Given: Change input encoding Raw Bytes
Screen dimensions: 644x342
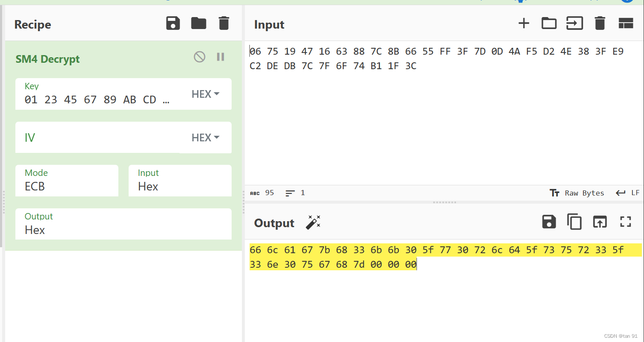Looking at the screenshot, I should point(577,193).
